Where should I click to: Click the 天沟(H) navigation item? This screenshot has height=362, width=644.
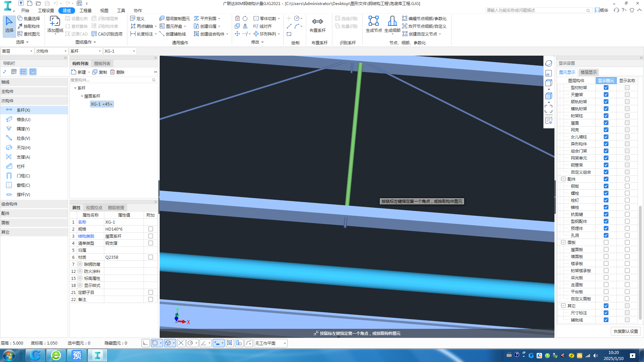point(23,148)
